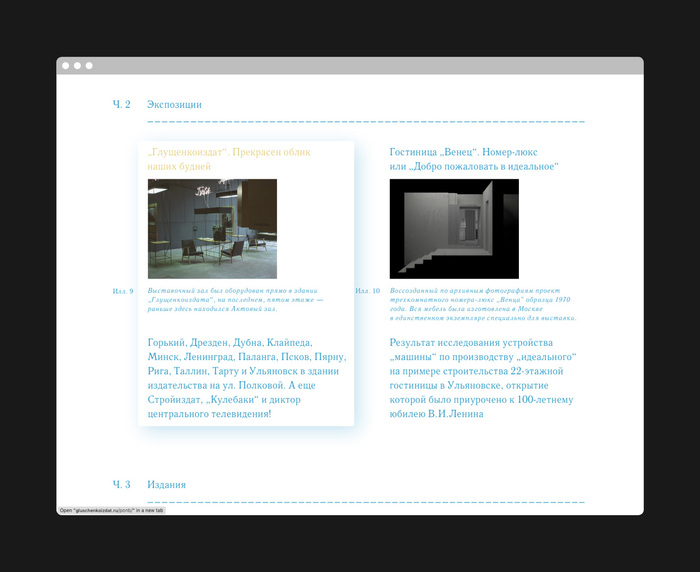Select the 'Издания' section heading
Screen dimensions: 700x572
pyautogui.click(x=167, y=484)
